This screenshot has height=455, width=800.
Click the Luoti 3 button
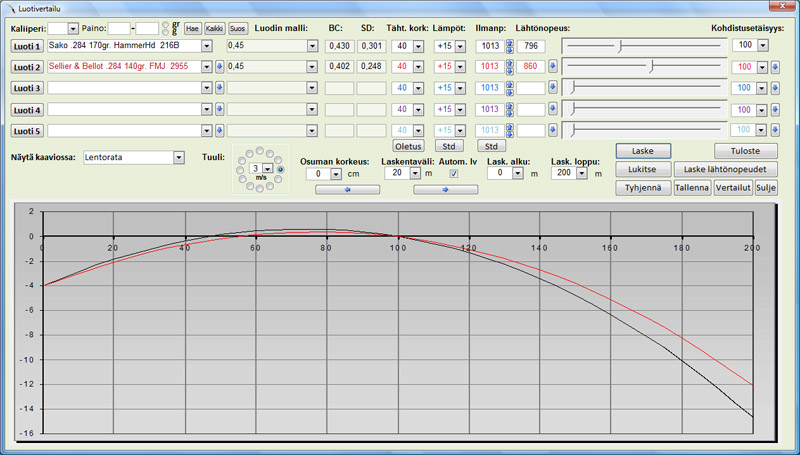pos(27,88)
